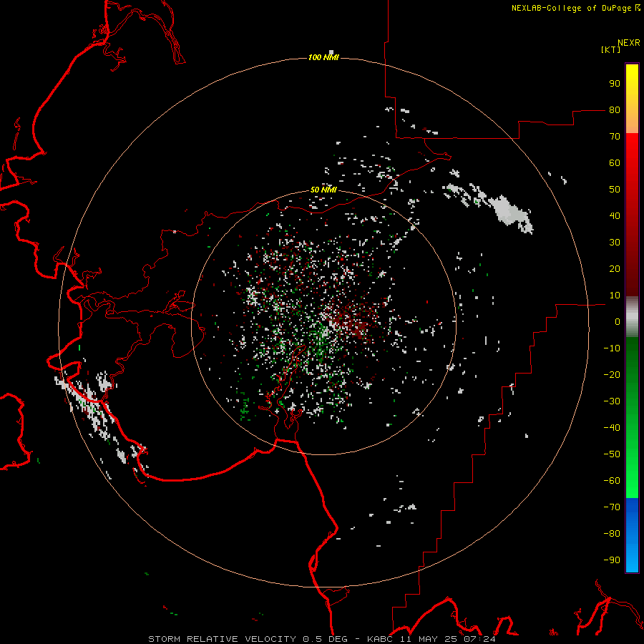This screenshot has width=644, height=644.
Task: Click the -50 scale value
Action: click(612, 454)
